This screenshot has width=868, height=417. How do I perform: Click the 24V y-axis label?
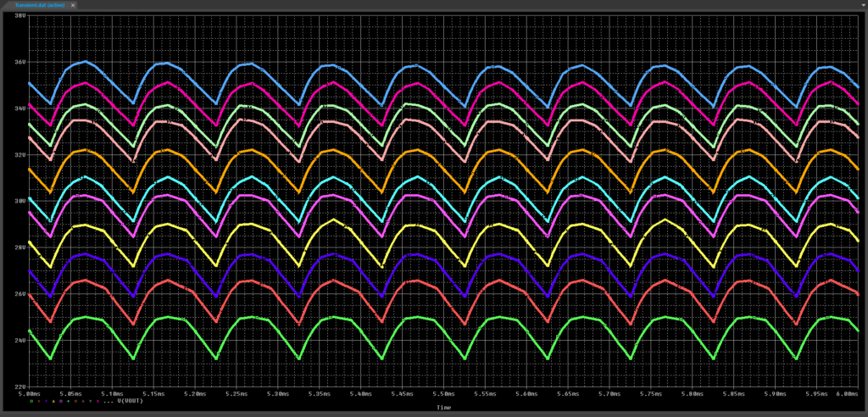[19, 340]
